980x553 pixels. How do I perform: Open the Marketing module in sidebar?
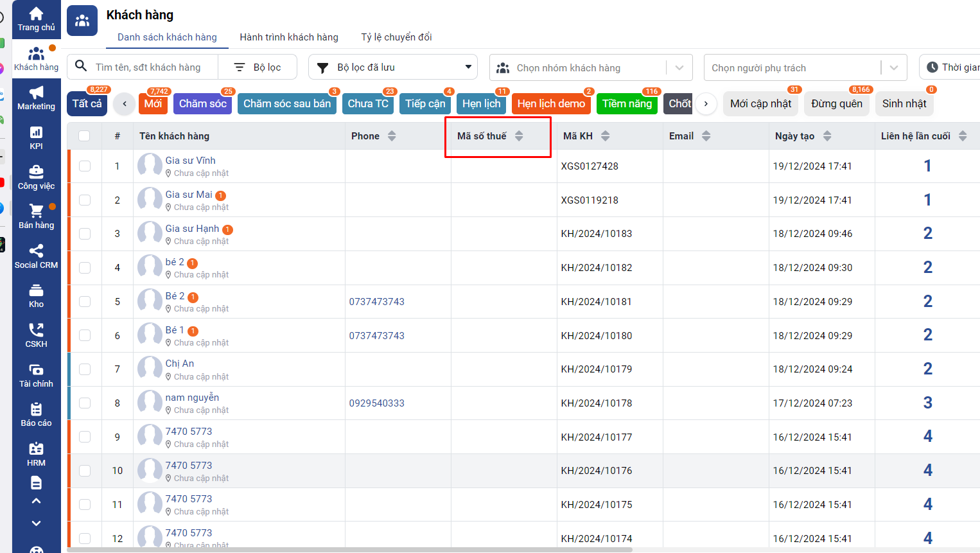click(x=36, y=98)
